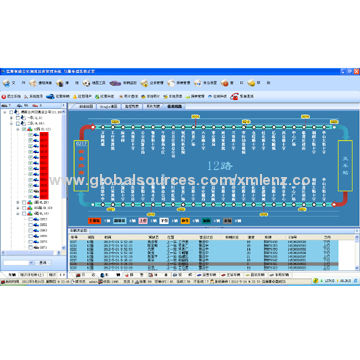
Task: Click the scroll-right arrow beside the tree's bottom tabs
Action: click(x=64, y=275)
